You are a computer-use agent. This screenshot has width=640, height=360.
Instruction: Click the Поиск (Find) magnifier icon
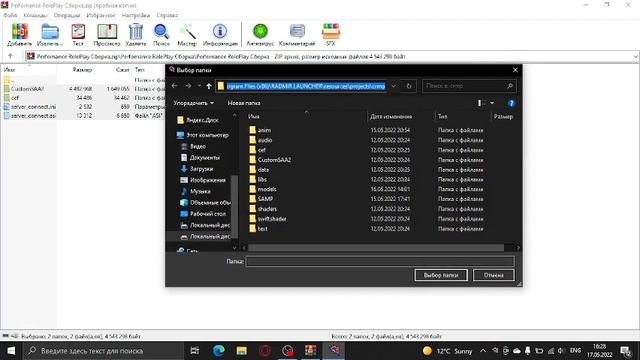pyautogui.click(x=161, y=34)
